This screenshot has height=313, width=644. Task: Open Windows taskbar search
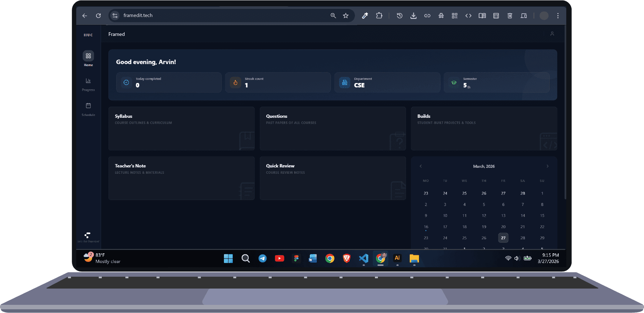point(245,259)
